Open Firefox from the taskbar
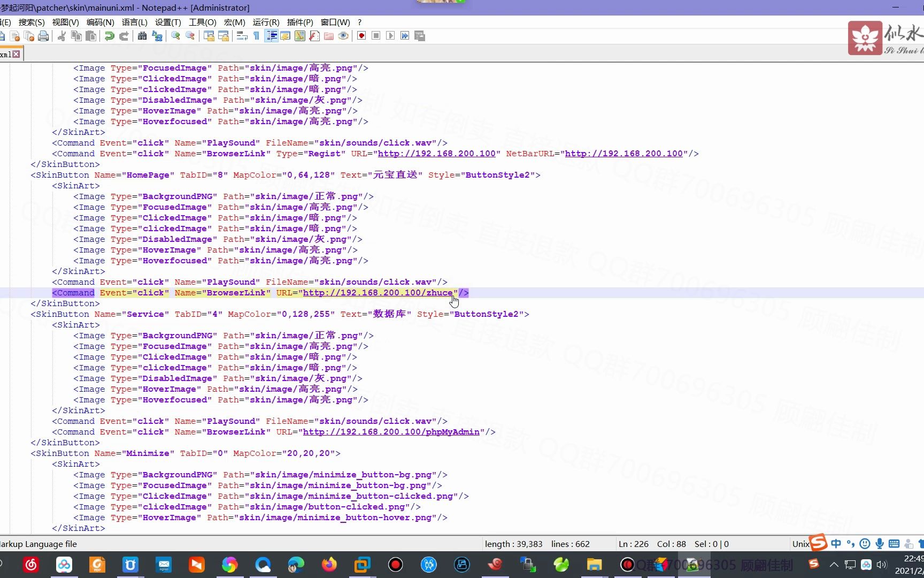This screenshot has width=924, height=578. 329,565
